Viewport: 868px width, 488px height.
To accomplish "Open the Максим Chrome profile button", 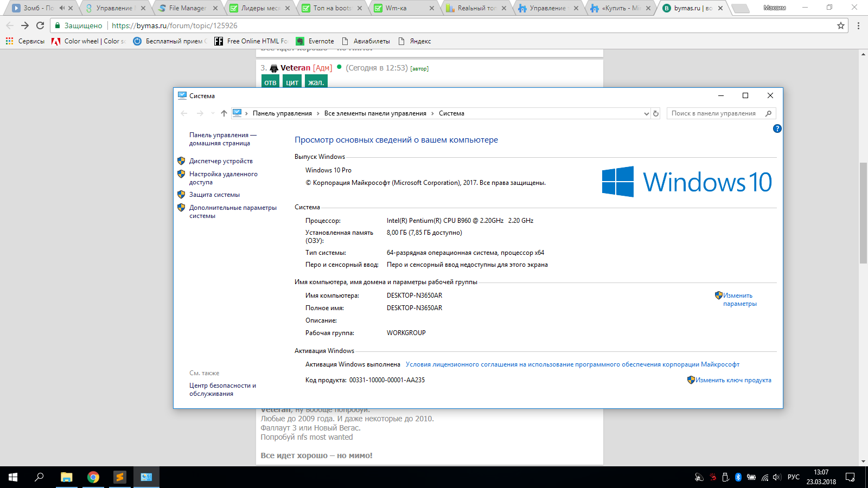I will point(775,8).
